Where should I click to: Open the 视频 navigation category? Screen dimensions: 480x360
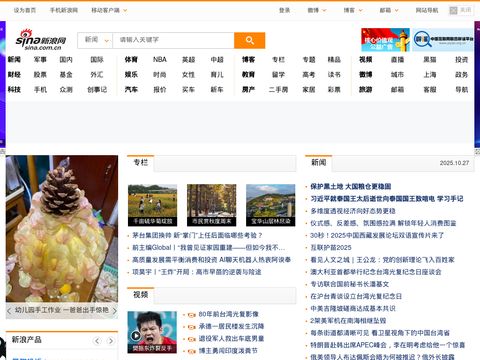click(x=366, y=60)
